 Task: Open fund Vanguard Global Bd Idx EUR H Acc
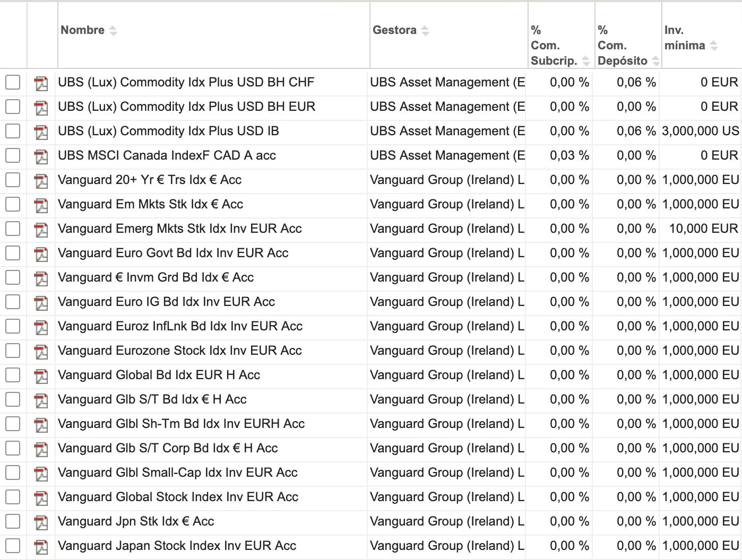(x=159, y=375)
